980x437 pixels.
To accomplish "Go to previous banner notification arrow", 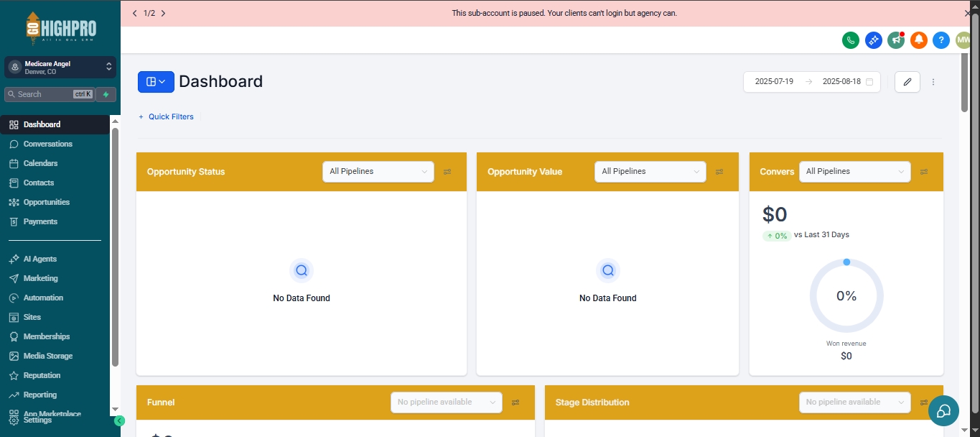I will (x=134, y=13).
